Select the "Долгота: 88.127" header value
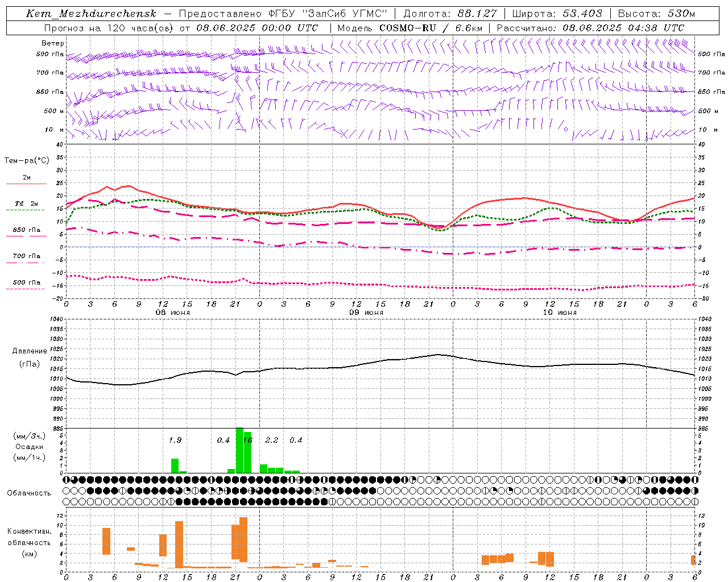The height and width of the screenshot is (582, 728). click(450, 14)
